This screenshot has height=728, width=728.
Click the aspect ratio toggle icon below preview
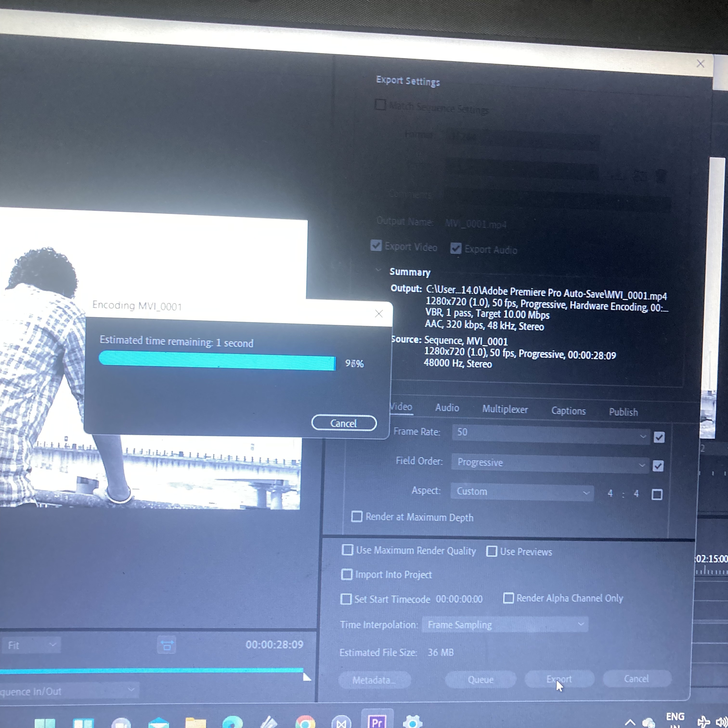click(167, 645)
